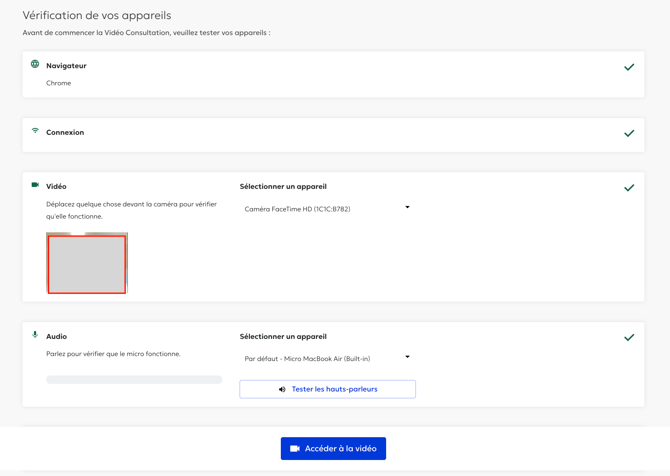Click the globe icon beside Navigateur
This screenshot has height=476, width=670.
tap(35, 64)
